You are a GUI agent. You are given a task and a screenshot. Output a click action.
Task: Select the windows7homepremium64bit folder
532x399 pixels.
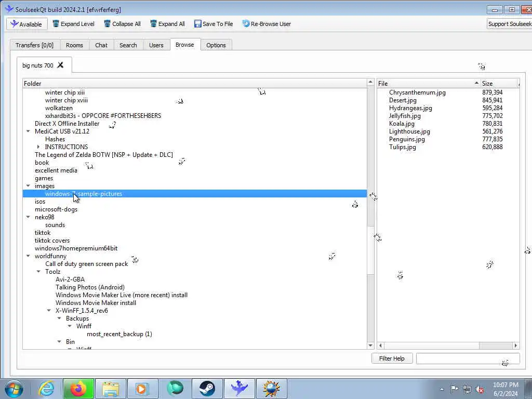(x=76, y=248)
